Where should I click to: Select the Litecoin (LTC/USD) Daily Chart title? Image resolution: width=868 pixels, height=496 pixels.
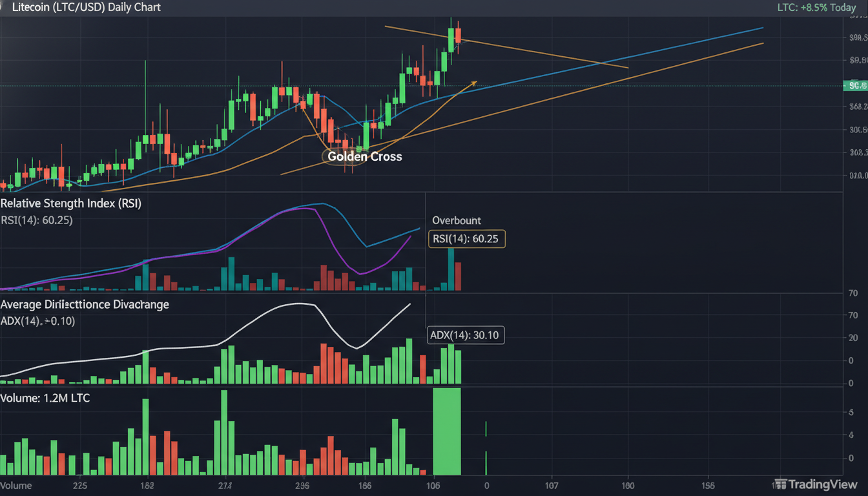(84, 8)
